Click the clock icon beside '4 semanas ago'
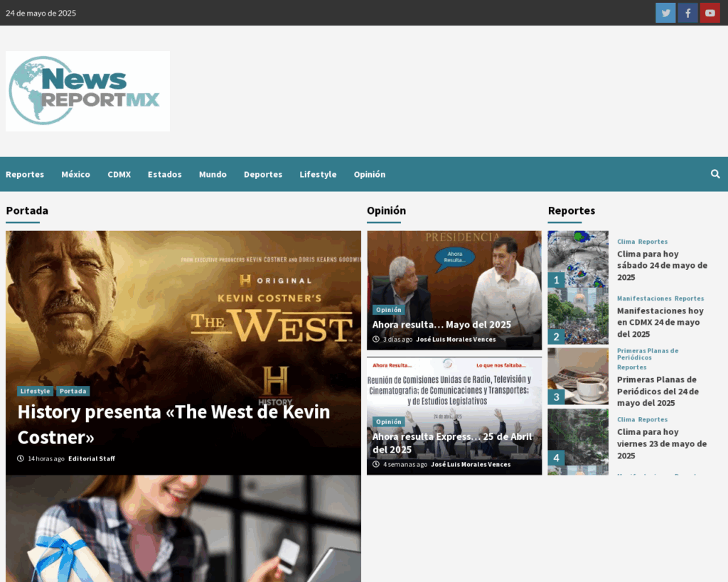The image size is (728, 582). pos(375,464)
